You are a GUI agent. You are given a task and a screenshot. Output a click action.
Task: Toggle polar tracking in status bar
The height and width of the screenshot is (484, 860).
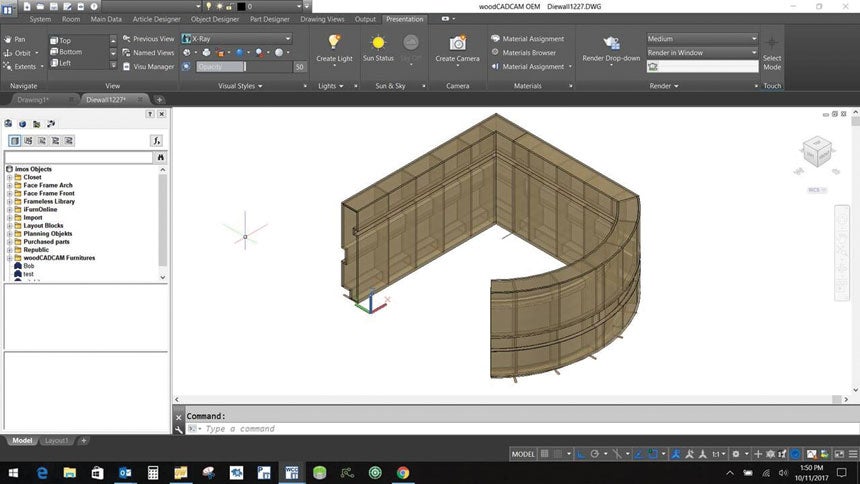595,454
